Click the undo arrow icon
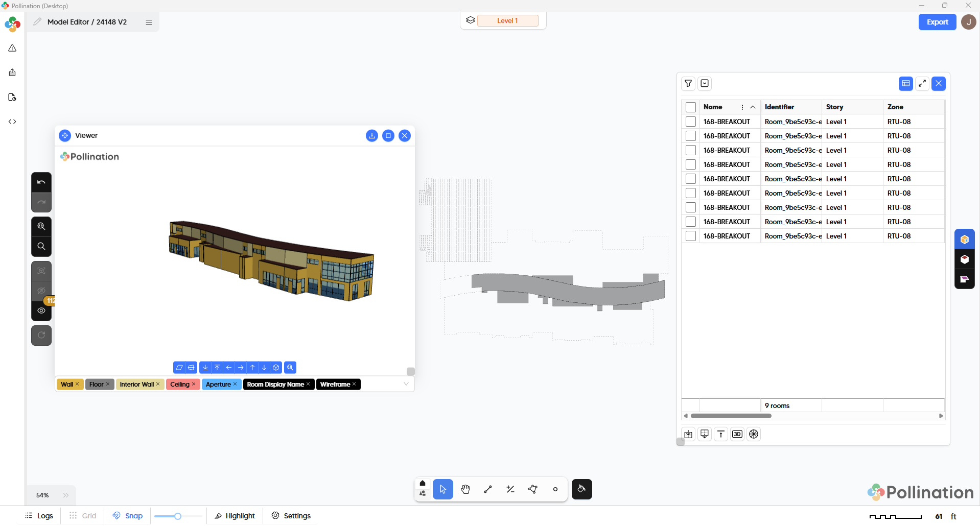The height and width of the screenshot is (526, 980). coord(41,182)
